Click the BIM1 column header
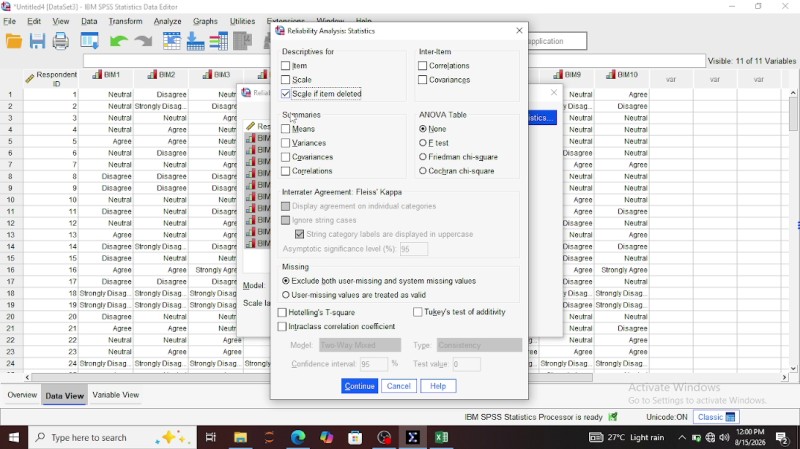Screen dimensions: 800x449 tap(106, 74)
